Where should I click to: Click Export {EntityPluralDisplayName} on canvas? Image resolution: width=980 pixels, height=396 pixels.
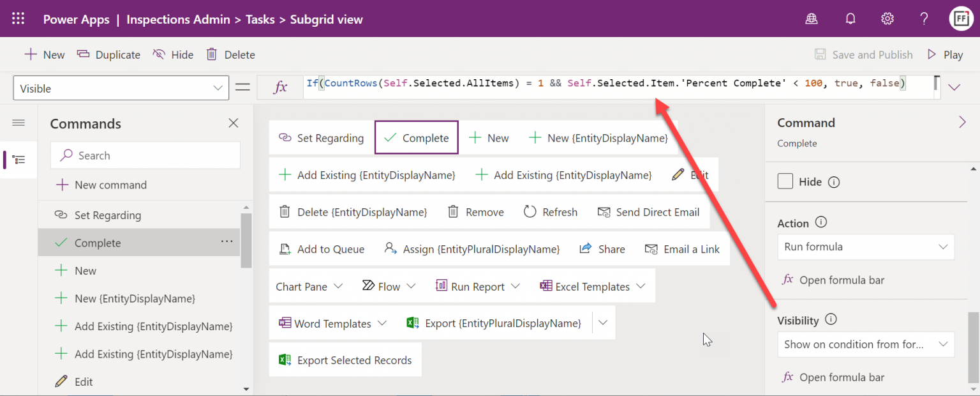[x=494, y=323]
